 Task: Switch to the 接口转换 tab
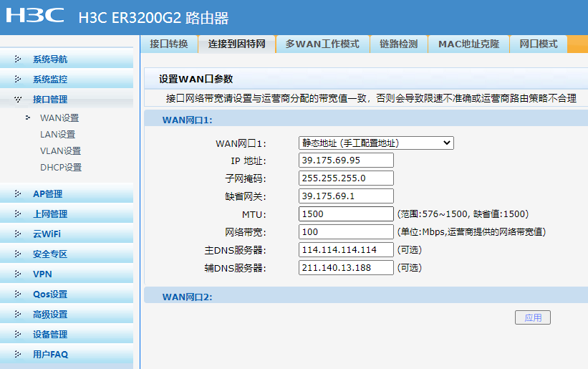169,44
